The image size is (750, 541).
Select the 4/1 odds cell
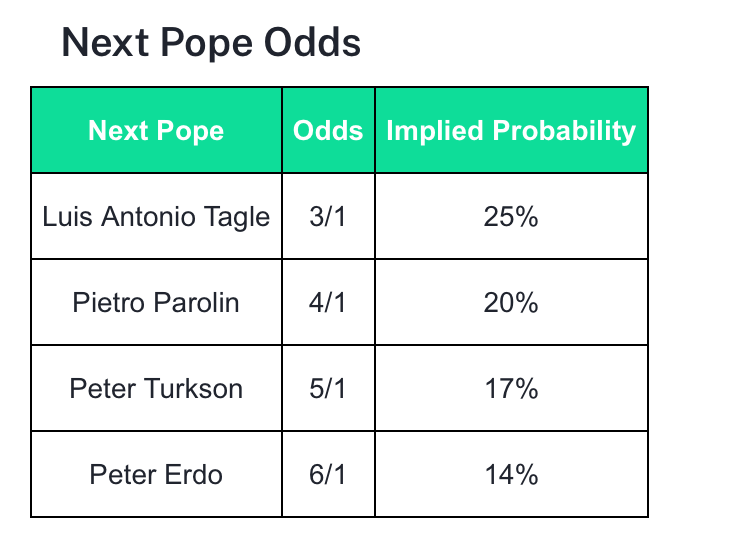click(x=328, y=302)
